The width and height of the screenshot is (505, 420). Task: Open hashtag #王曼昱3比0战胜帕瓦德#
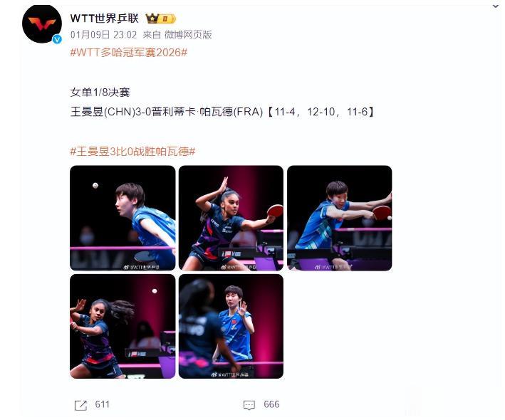click(x=132, y=151)
